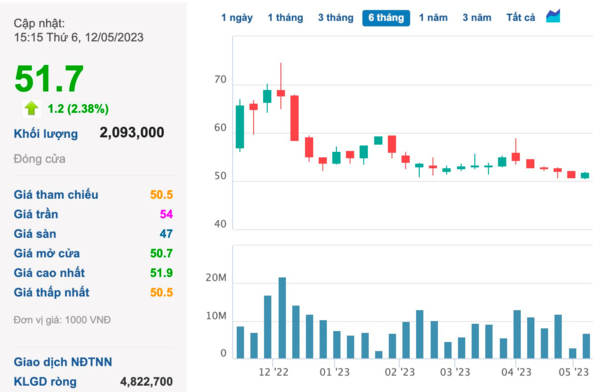Click the first large green candlestick

pyautogui.click(x=240, y=126)
